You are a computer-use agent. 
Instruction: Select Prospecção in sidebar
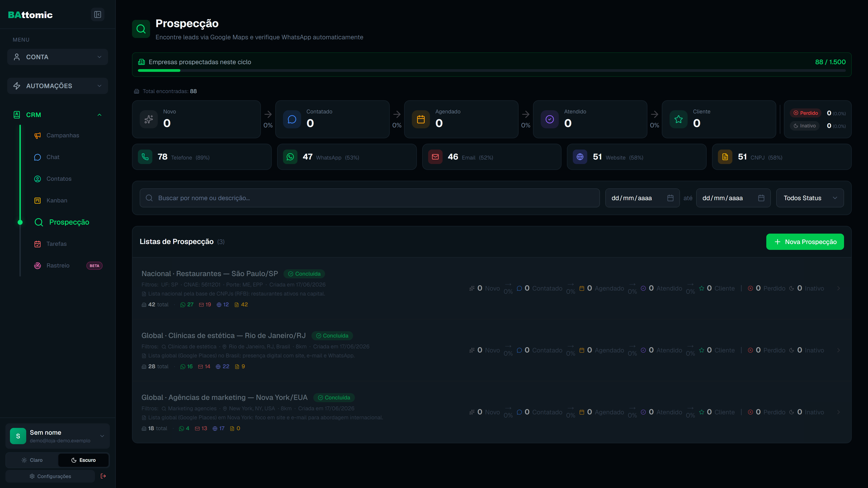click(x=69, y=222)
